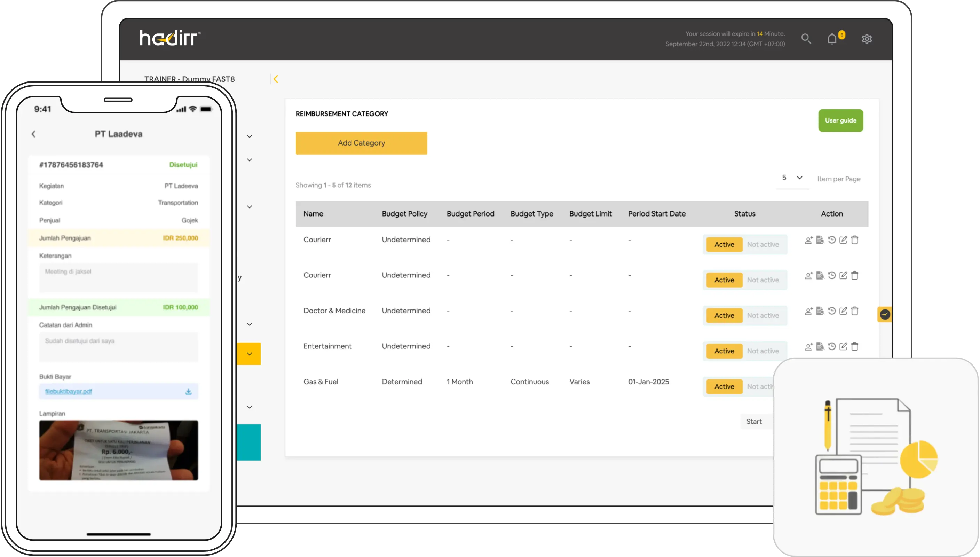Screen dimensions: 980x557
Task: Edit the Entertainment category with pencil icon
Action: [843, 347]
